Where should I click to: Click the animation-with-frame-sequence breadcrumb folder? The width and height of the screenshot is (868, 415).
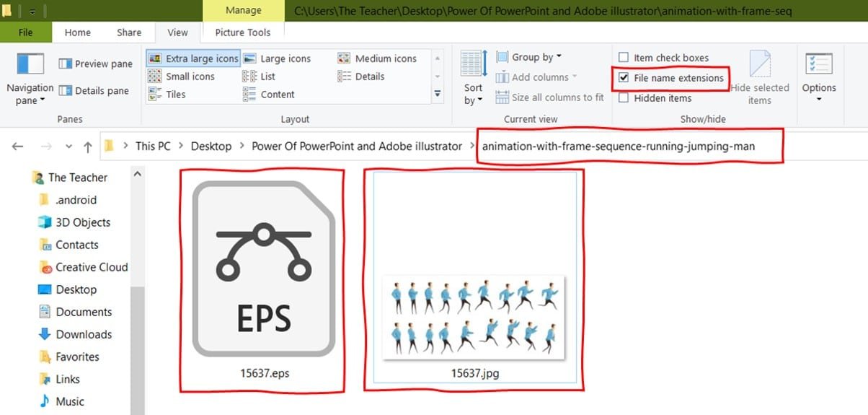coord(619,147)
